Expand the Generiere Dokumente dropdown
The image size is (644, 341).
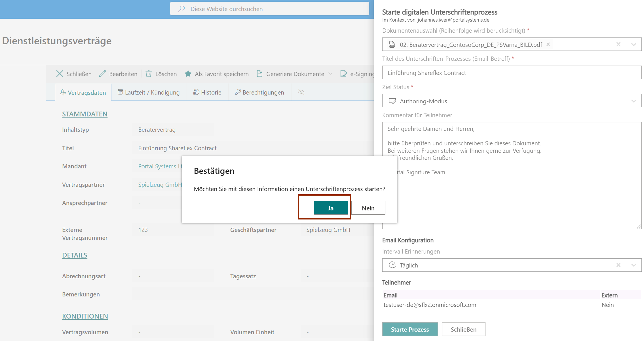point(330,74)
